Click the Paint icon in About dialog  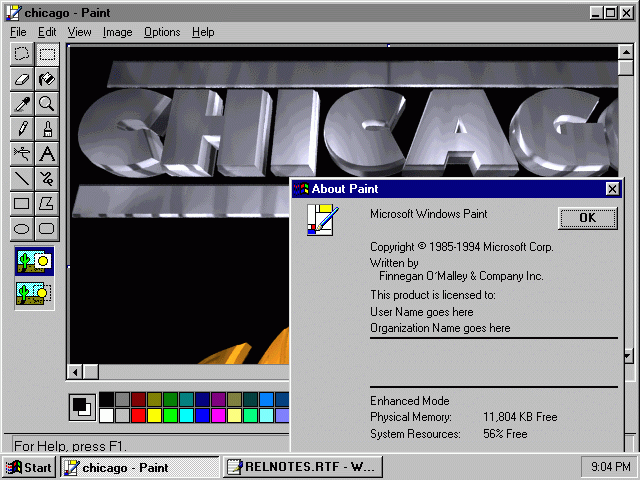click(x=322, y=220)
